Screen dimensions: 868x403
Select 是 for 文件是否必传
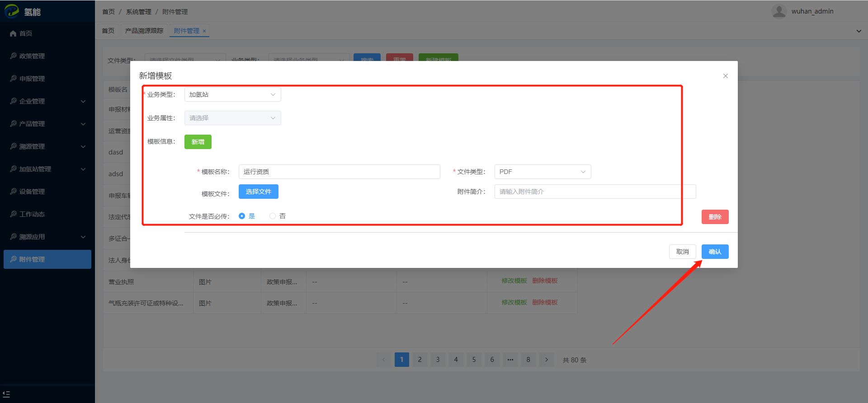point(247,216)
